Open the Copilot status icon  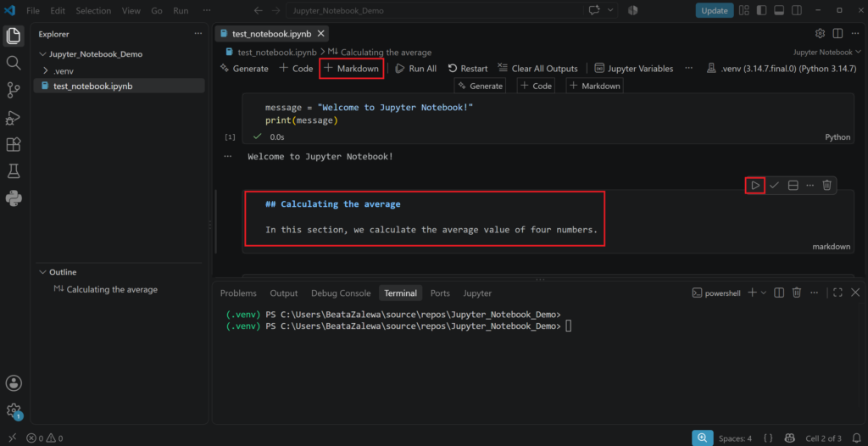[x=790, y=438]
